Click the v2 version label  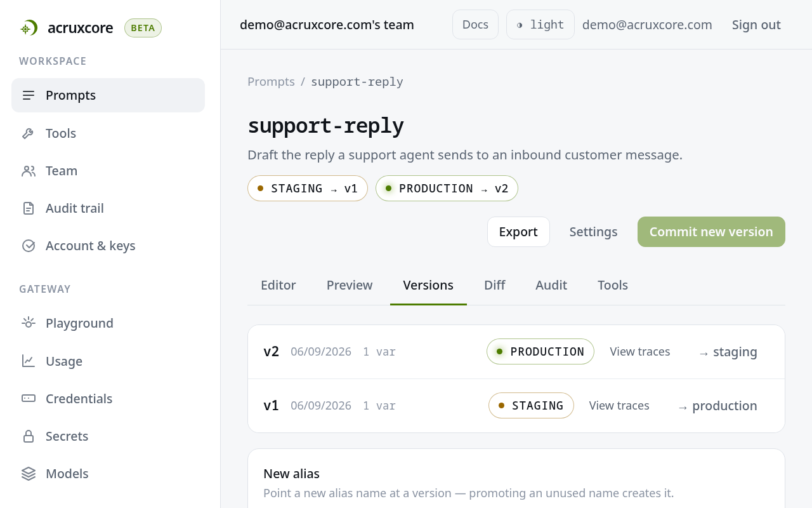pos(271,352)
